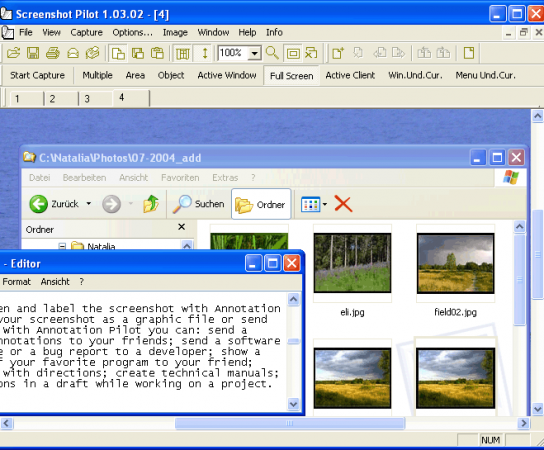Click the folder-up icon in Explorer
The image size is (544, 450).
point(151,204)
